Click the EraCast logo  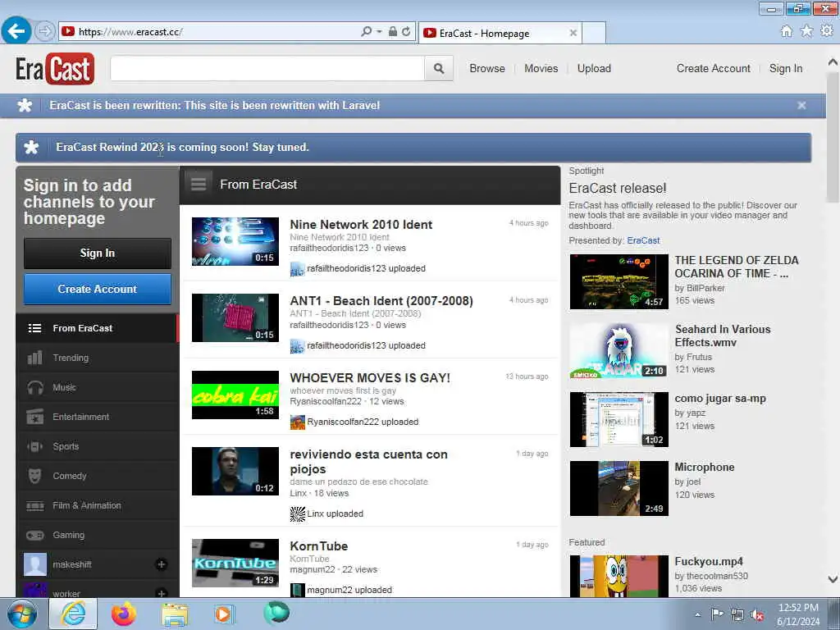[55, 69]
